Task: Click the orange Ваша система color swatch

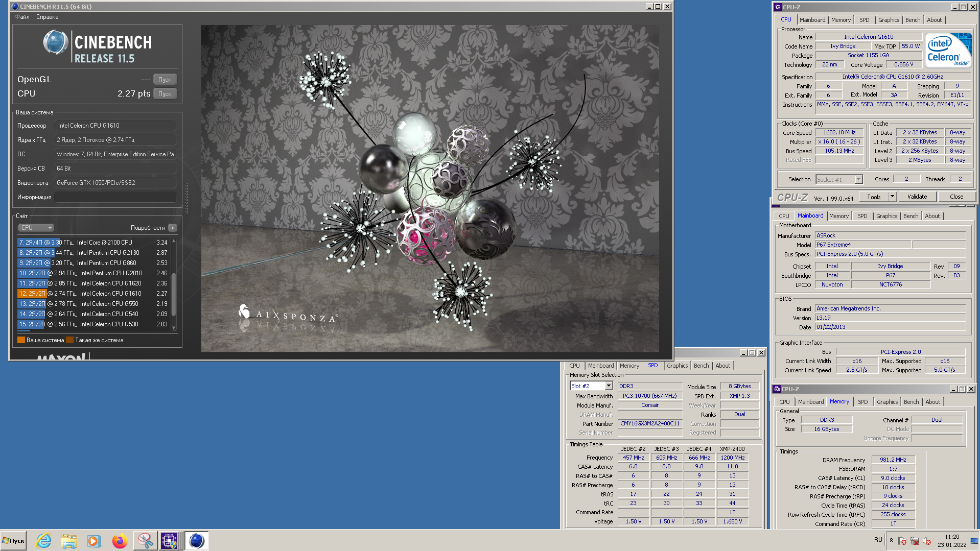Action: [21, 340]
